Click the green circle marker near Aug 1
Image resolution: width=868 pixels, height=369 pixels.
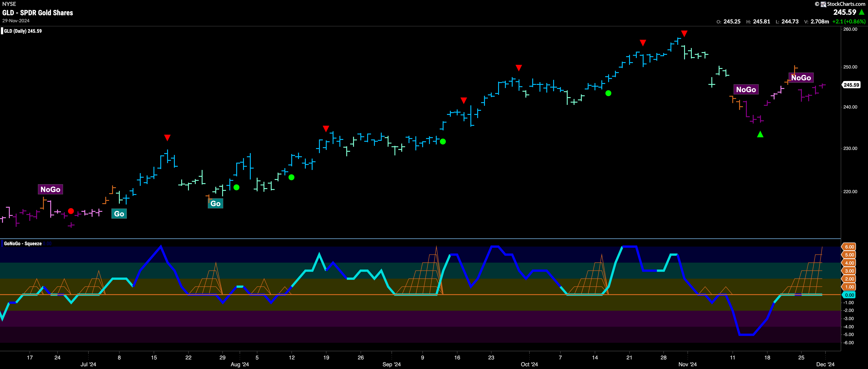click(236, 187)
